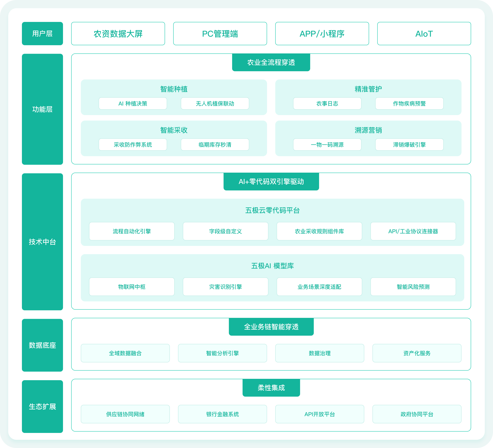Select the 农业采收规则组件库 box

pos(319,231)
